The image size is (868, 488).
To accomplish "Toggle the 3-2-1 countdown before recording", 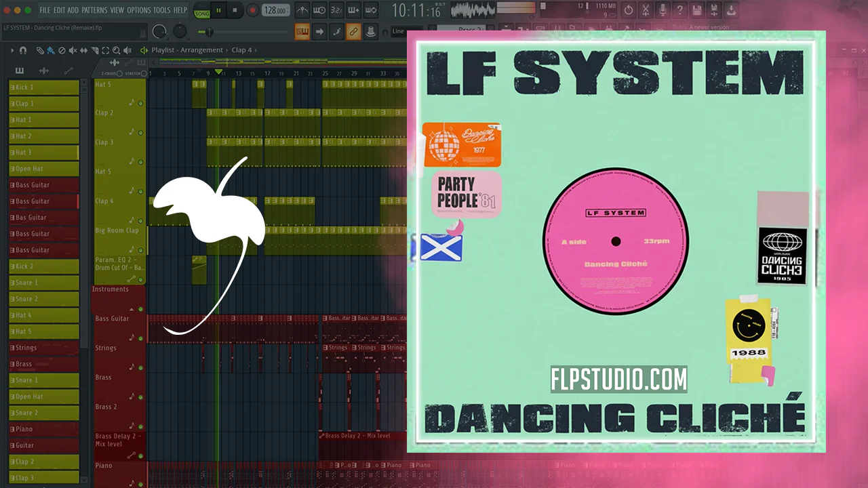I will (336, 10).
